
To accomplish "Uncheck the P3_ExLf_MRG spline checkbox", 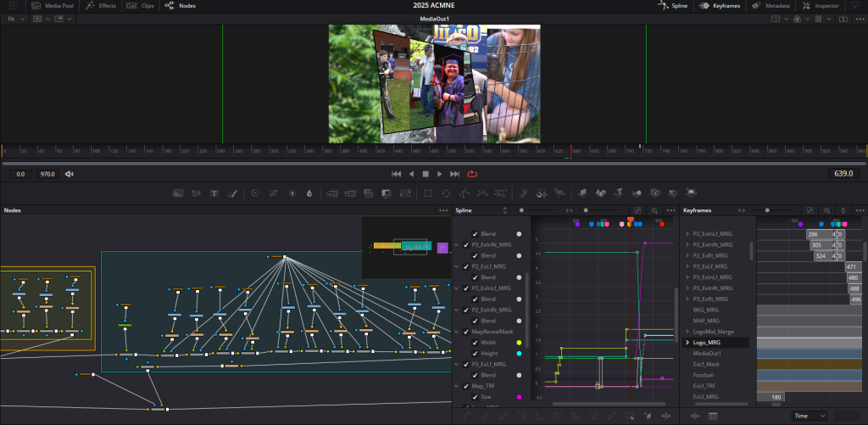I will tap(465, 365).
